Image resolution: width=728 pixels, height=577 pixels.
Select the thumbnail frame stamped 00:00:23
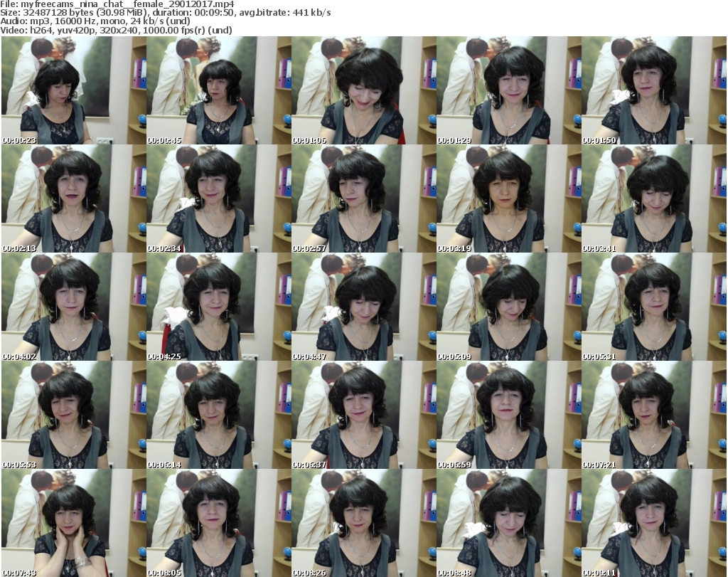[74, 90]
